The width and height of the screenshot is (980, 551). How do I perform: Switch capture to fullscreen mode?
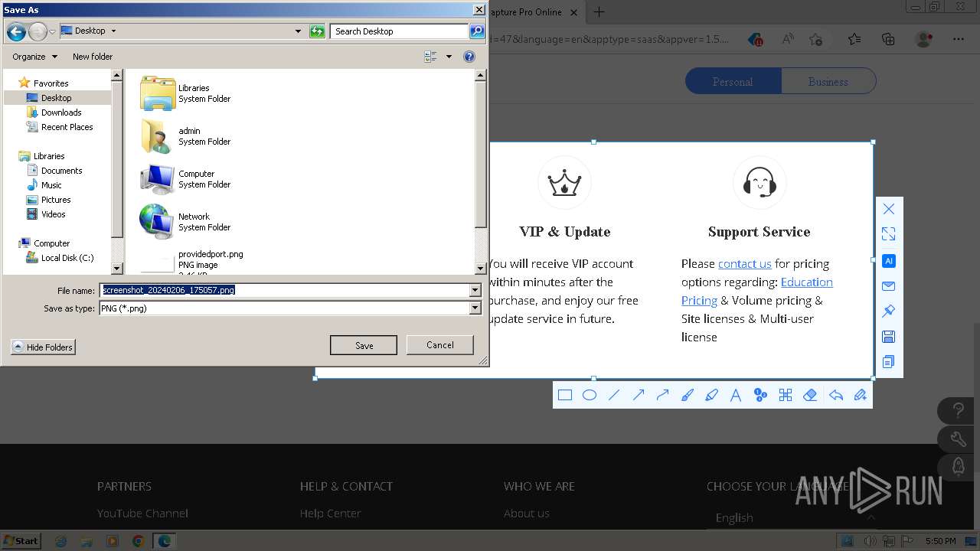coord(889,234)
